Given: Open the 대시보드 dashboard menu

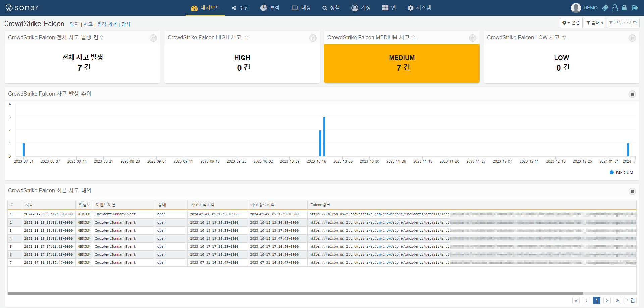Looking at the screenshot, I should (x=205, y=8).
